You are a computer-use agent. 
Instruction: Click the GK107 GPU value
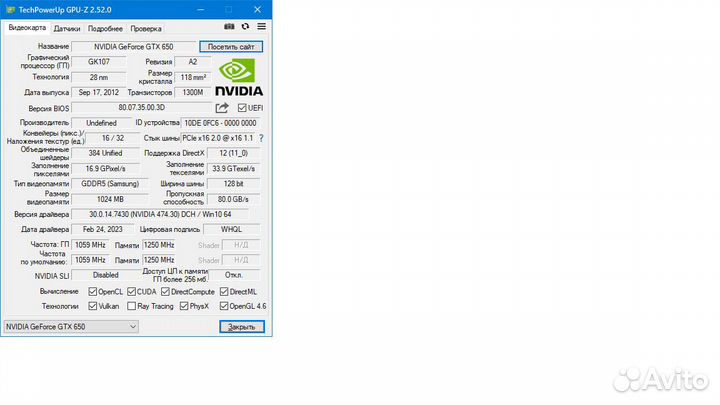pyautogui.click(x=99, y=62)
